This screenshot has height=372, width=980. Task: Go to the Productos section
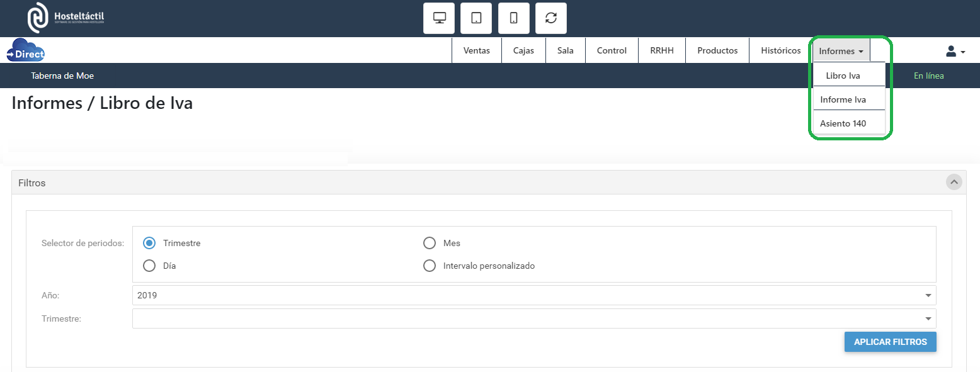(x=717, y=51)
